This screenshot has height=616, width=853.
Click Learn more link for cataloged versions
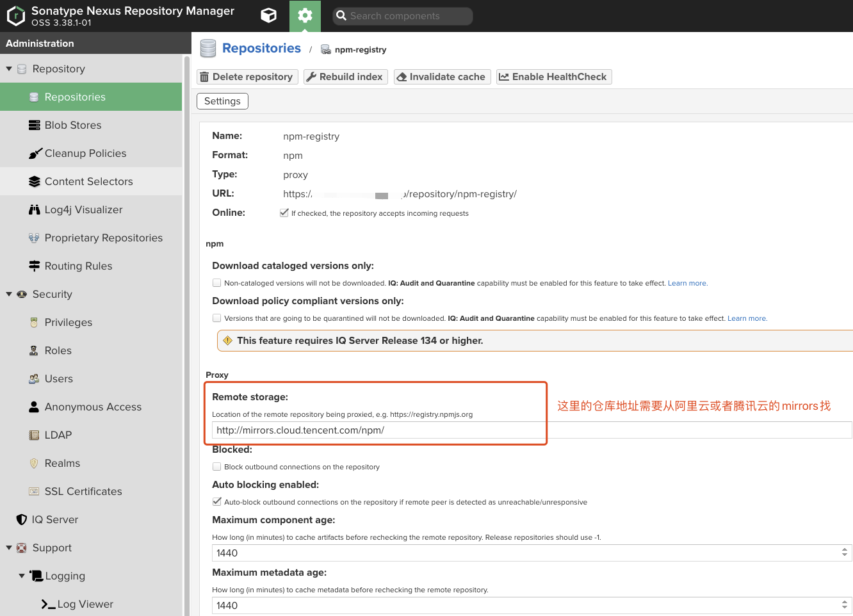(688, 283)
